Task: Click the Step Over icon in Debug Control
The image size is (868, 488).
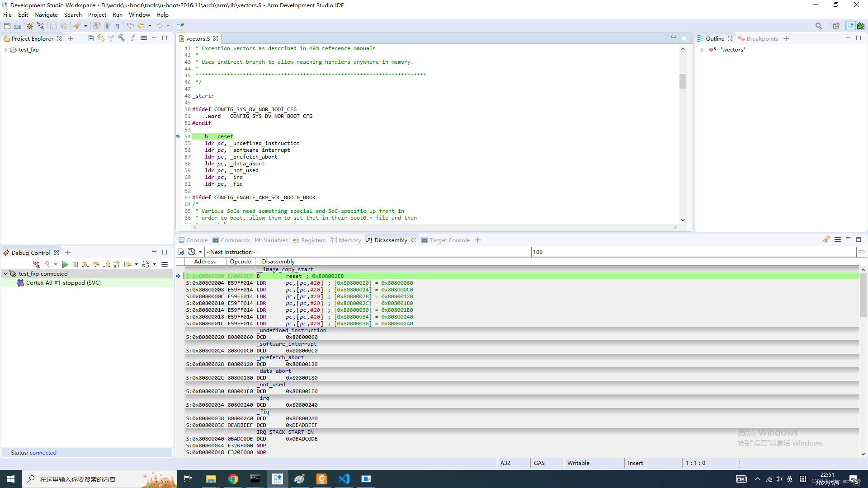Action: 96,264
